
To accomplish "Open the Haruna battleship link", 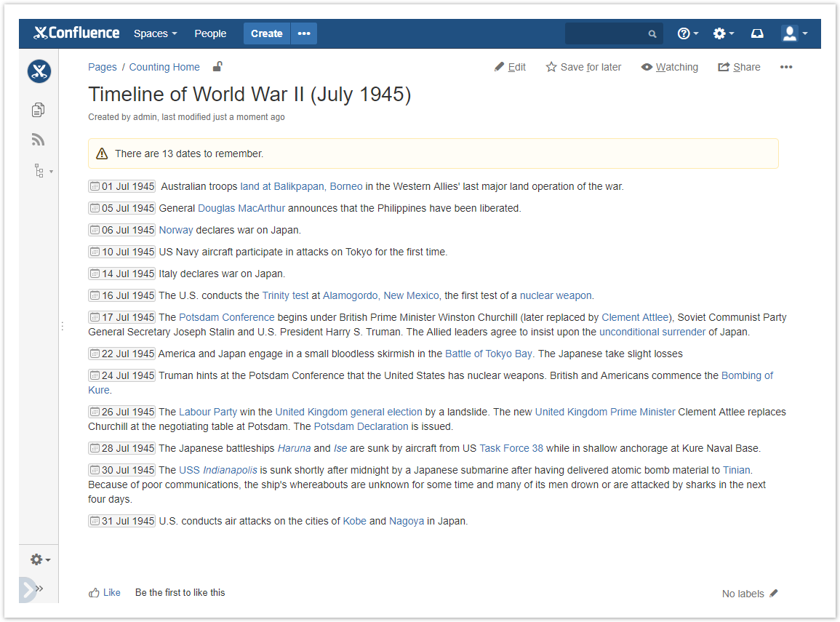I will pyautogui.click(x=294, y=448).
